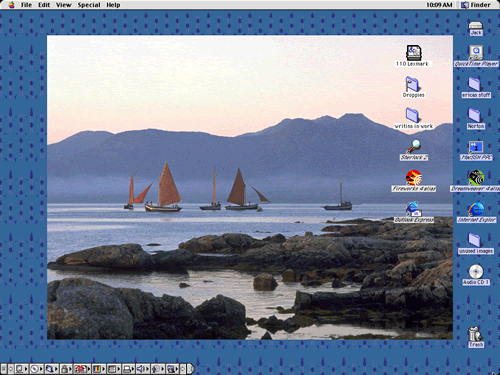Open the color-bars monitor depth strip module
Screen dimensions: 500x375
(98, 368)
